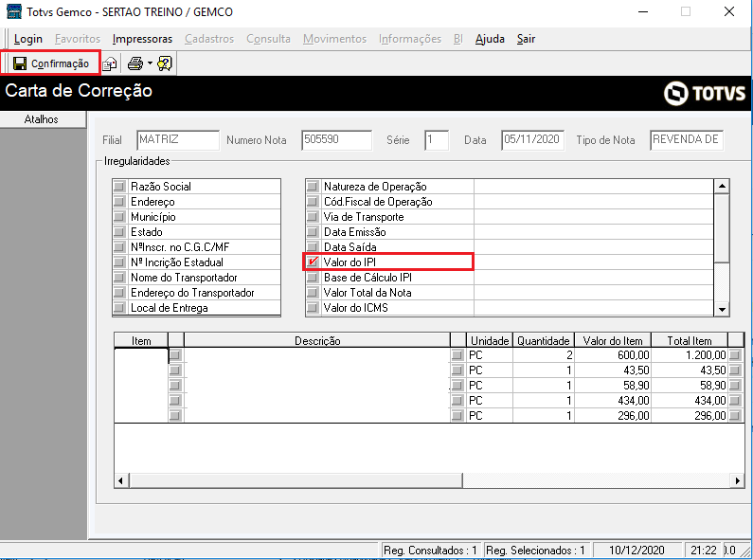Click the Reg. Selecionados status entry
The width and height of the screenshot is (753, 560).
click(x=536, y=550)
